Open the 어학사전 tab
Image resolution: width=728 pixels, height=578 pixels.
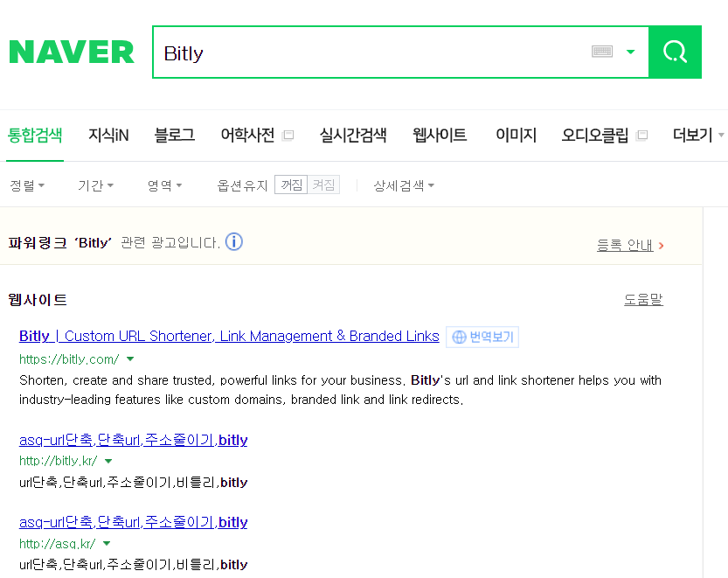(247, 136)
